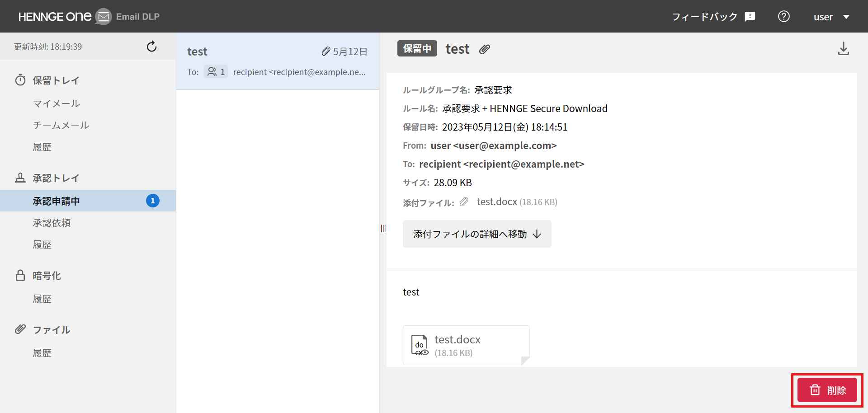Click the refresh icon beside update time

pos(152,47)
